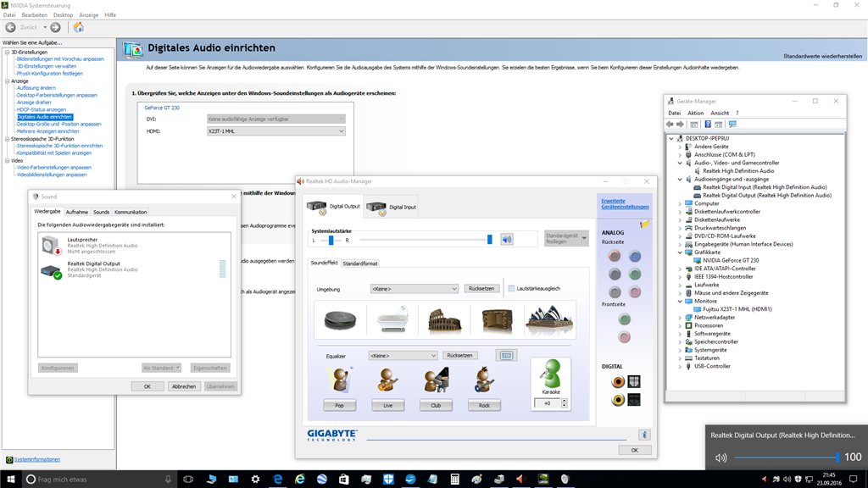Click the Karaoke figure icon

click(551, 374)
